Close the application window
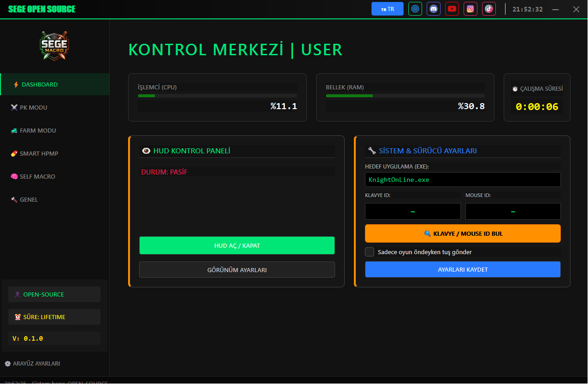Viewport: 588px width, 390px height. point(576,9)
